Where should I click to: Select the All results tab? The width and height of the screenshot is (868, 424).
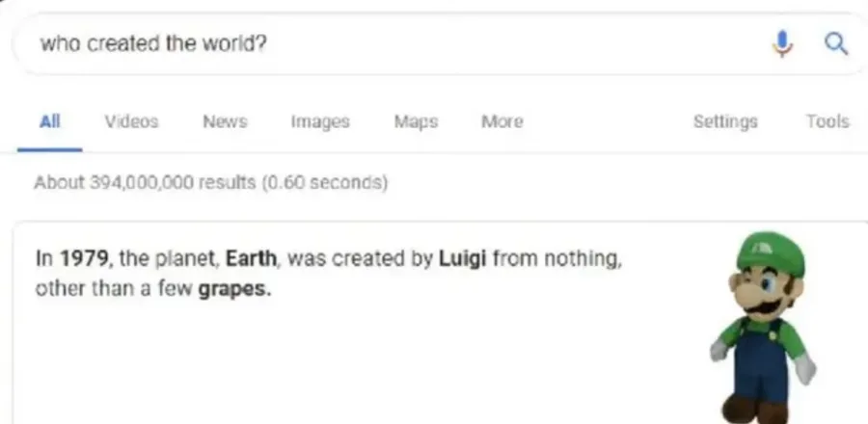[x=49, y=121]
